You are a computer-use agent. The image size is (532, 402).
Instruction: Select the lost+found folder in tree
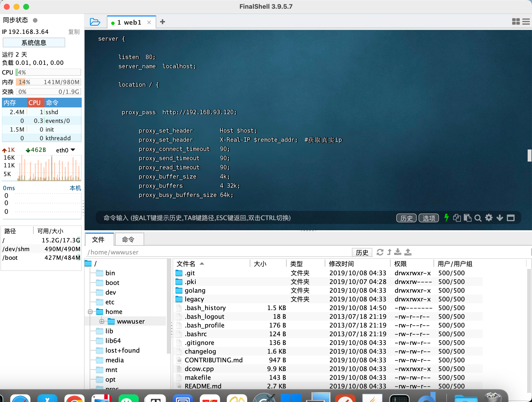[118, 350]
